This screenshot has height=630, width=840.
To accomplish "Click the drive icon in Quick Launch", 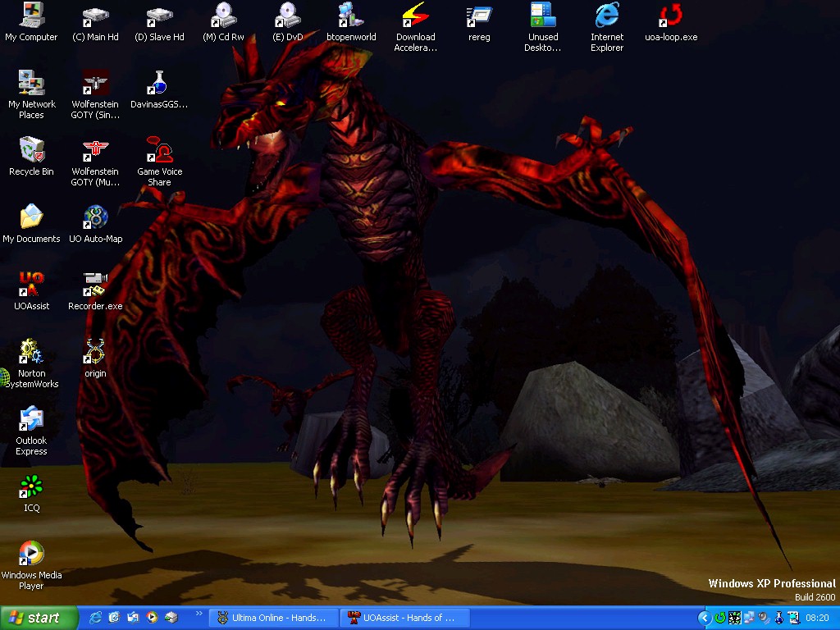I will pos(171,618).
